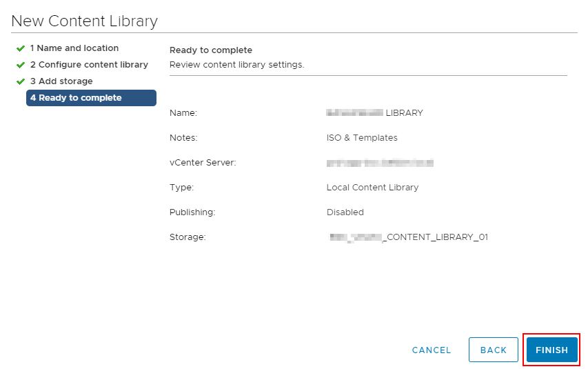
Task: Click the Name value ending LIBRARY
Action: (374, 112)
